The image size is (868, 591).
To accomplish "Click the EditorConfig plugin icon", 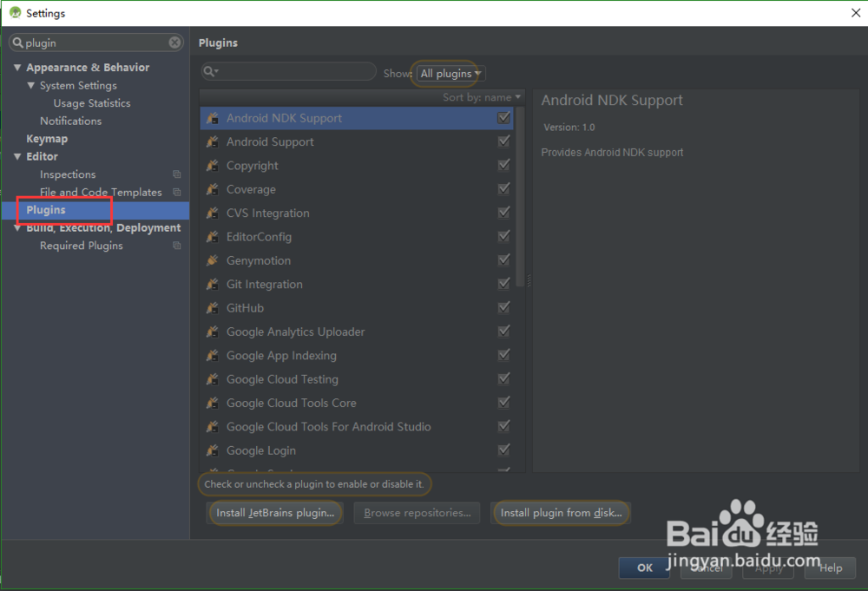I will (x=213, y=237).
